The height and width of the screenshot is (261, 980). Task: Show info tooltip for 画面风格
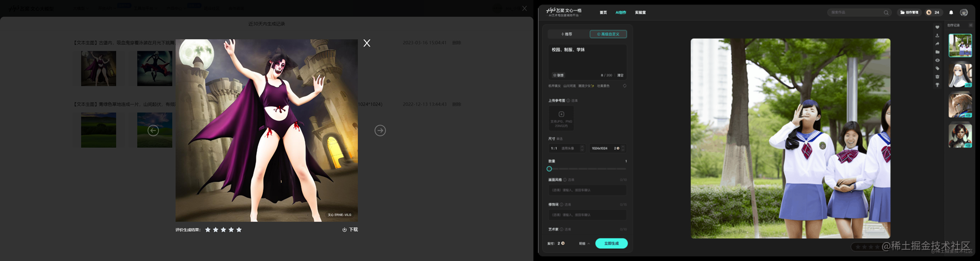565,180
